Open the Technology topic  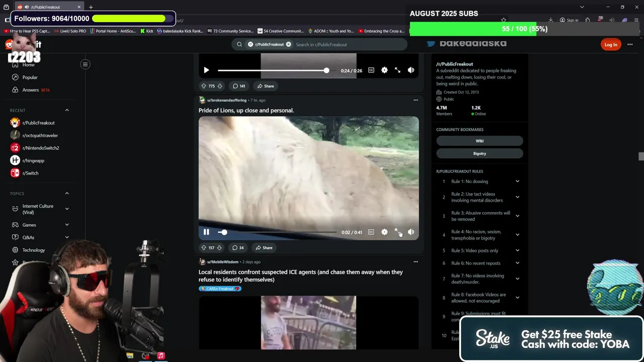[x=34, y=250]
